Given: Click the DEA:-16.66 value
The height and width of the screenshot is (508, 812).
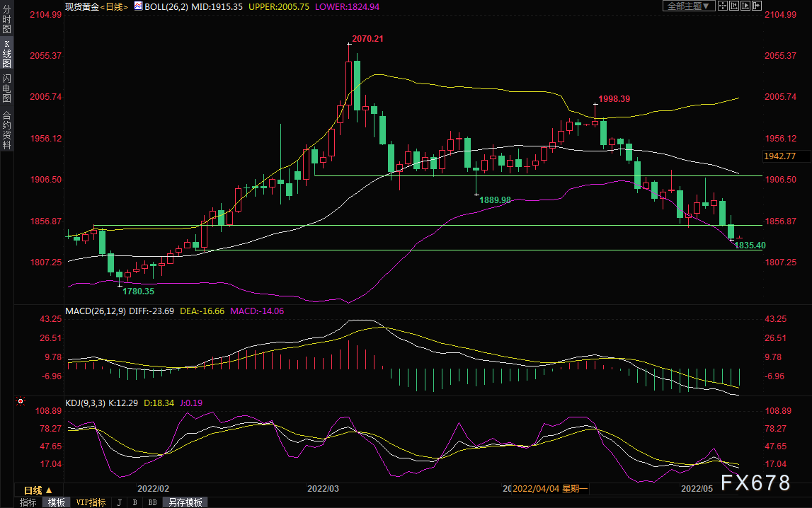Looking at the screenshot, I should (x=202, y=311).
